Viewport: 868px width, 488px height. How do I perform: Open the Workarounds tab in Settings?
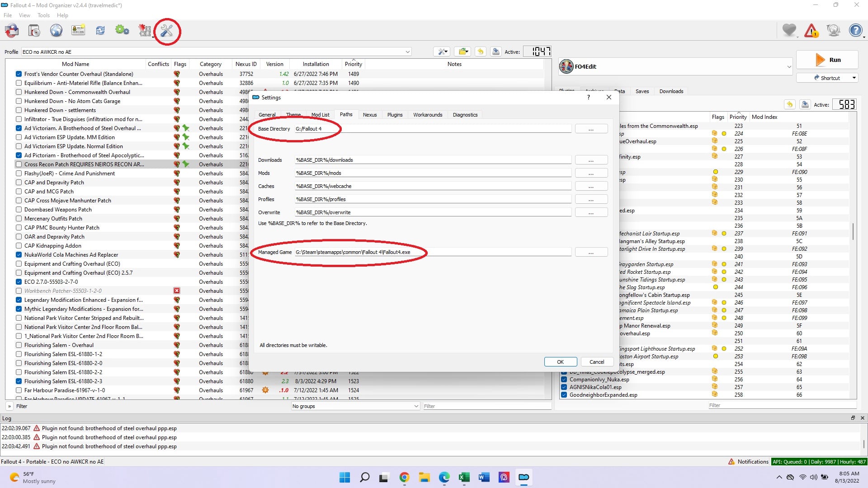[428, 115]
